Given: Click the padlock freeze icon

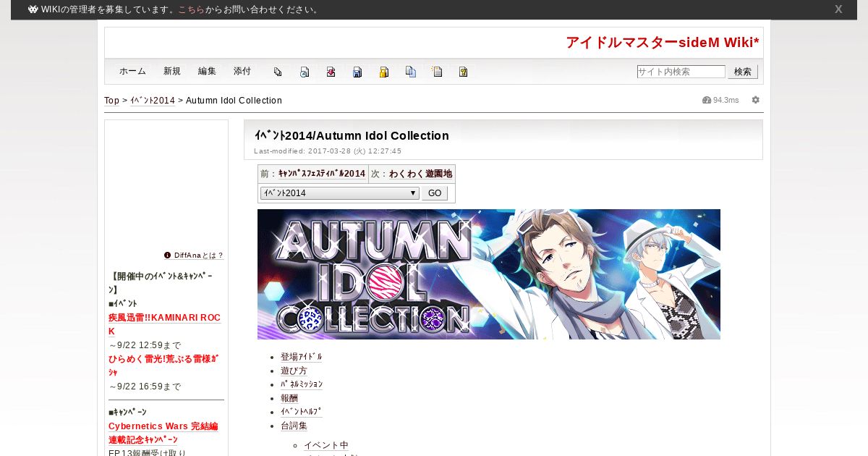Looking at the screenshot, I should point(384,72).
